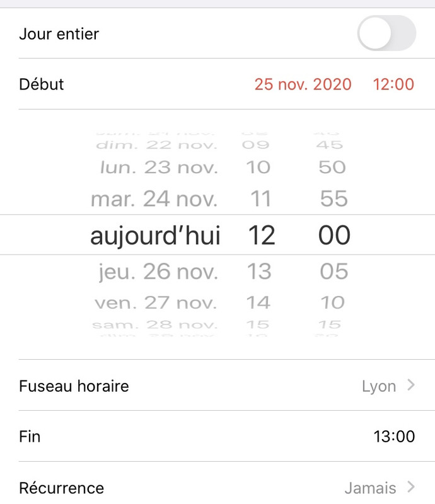Viewport: 435px width, 504px height.
Task: Choose minutes 50 in the picker
Action: (332, 167)
